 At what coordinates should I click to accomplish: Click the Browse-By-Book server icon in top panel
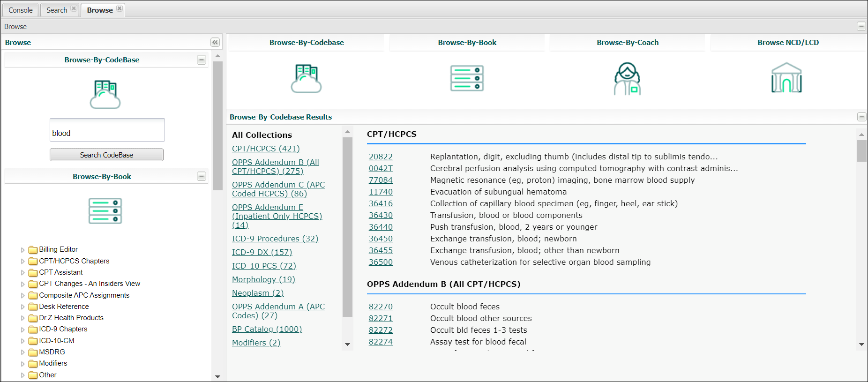click(467, 78)
